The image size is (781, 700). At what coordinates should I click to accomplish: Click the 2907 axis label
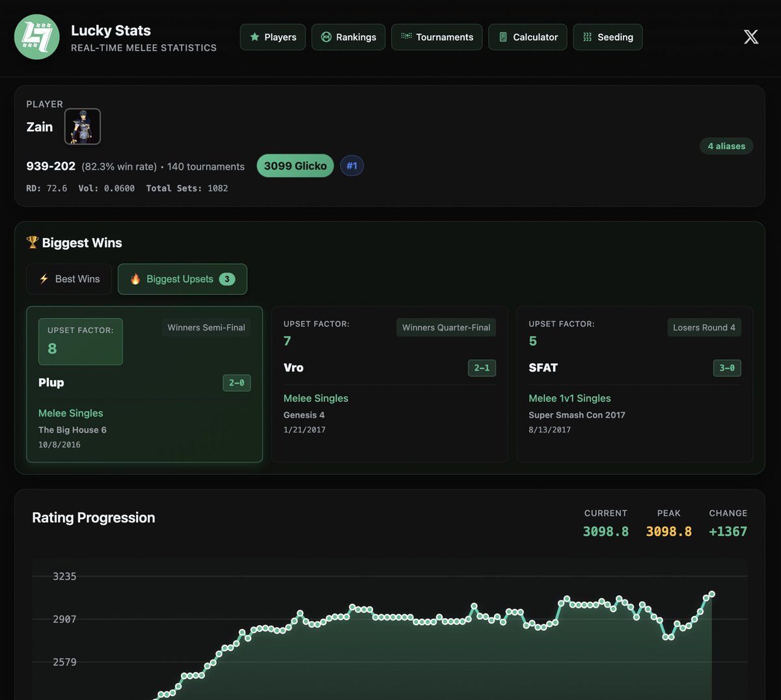click(x=64, y=619)
